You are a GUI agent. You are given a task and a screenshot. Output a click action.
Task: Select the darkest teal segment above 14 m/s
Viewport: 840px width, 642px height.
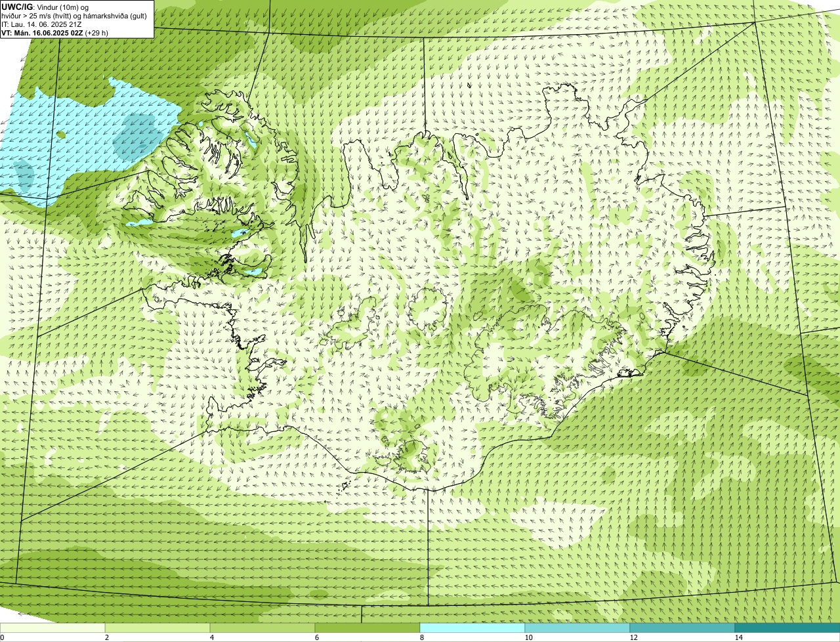pyautogui.click(x=787, y=628)
